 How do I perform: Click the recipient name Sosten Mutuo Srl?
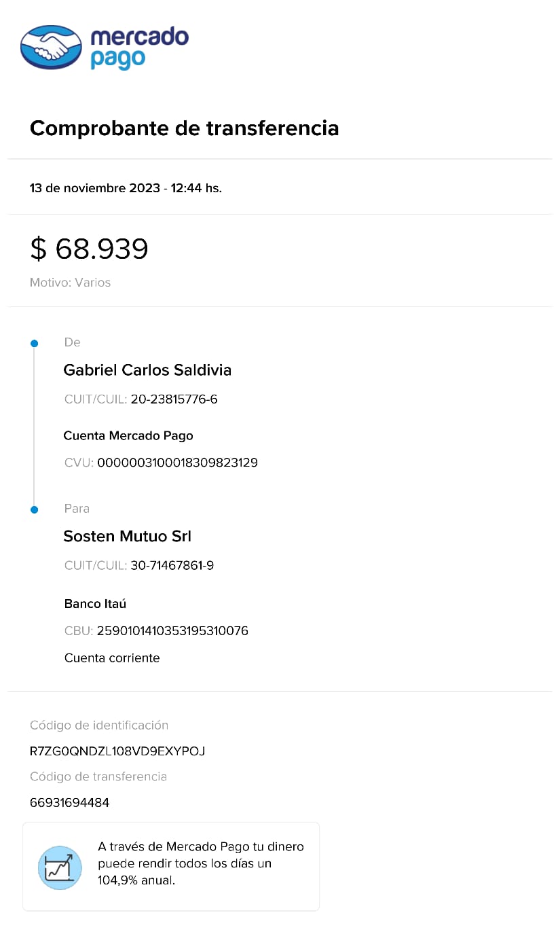click(x=127, y=537)
